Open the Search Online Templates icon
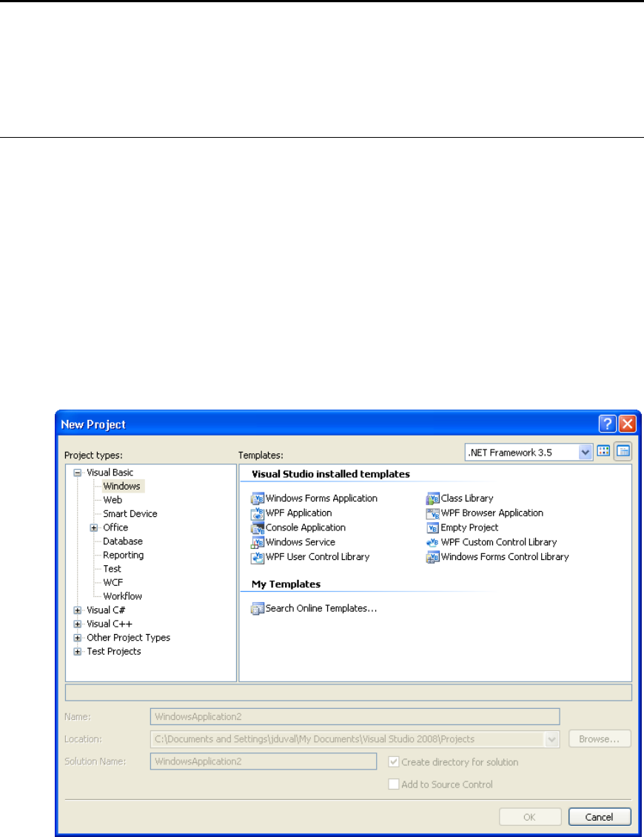The height and width of the screenshot is (837, 644). click(x=258, y=609)
